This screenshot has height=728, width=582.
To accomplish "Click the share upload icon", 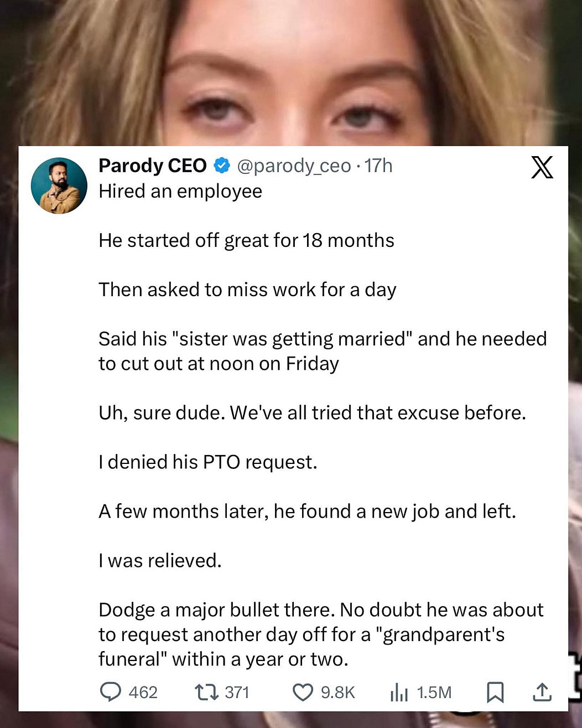I will [x=542, y=691].
